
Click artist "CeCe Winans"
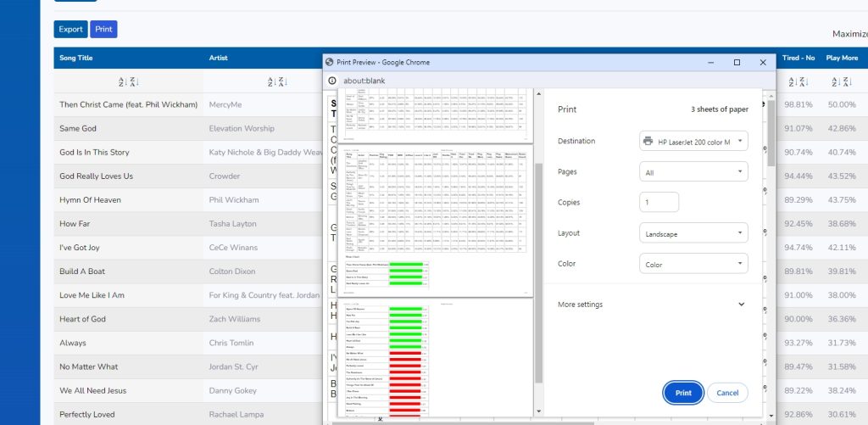pyautogui.click(x=233, y=247)
